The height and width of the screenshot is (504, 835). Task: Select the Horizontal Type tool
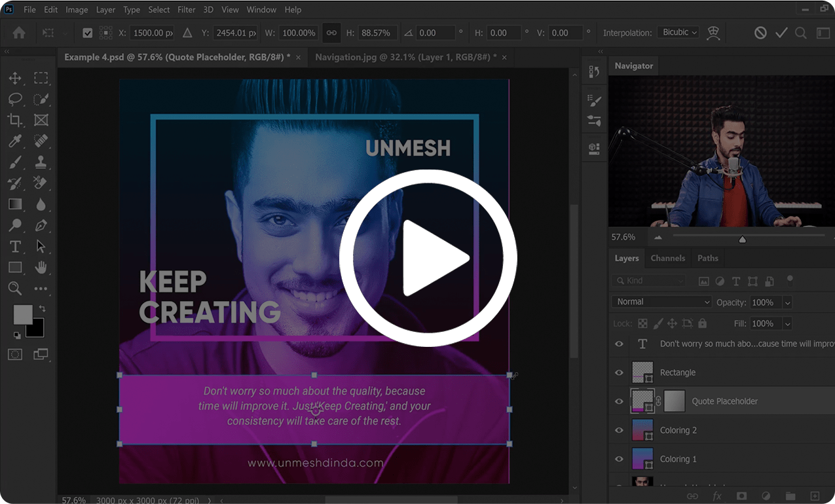(15, 246)
